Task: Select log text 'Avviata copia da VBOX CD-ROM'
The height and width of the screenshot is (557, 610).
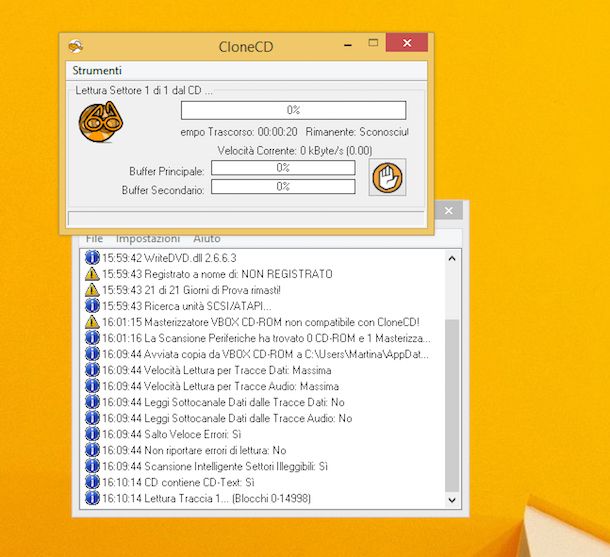Action: [219, 354]
